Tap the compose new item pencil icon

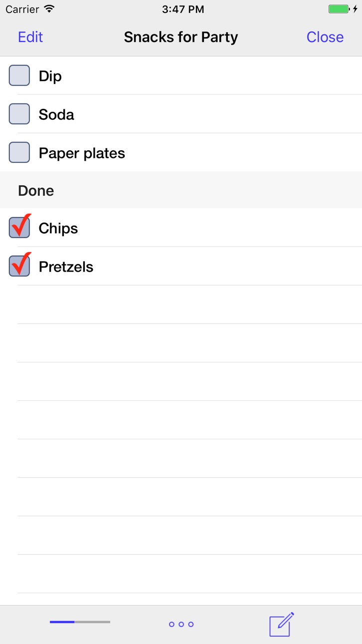pos(282,624)
